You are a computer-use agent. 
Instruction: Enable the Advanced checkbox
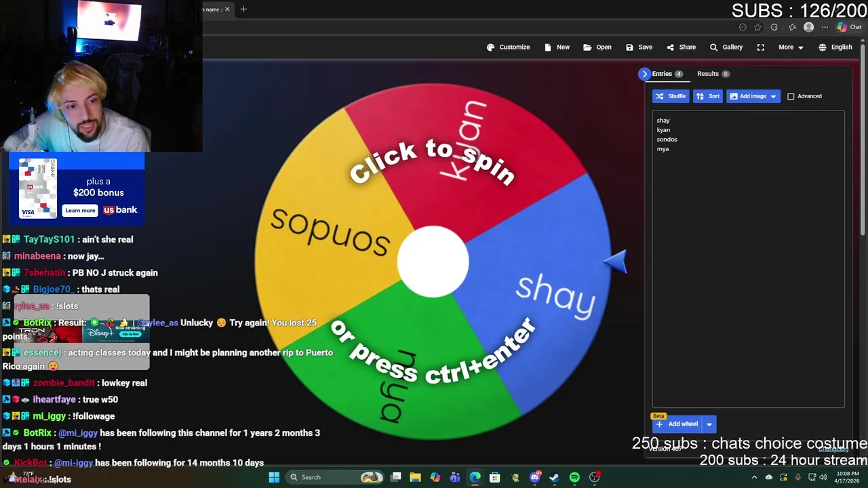click(x=791, y=96)
